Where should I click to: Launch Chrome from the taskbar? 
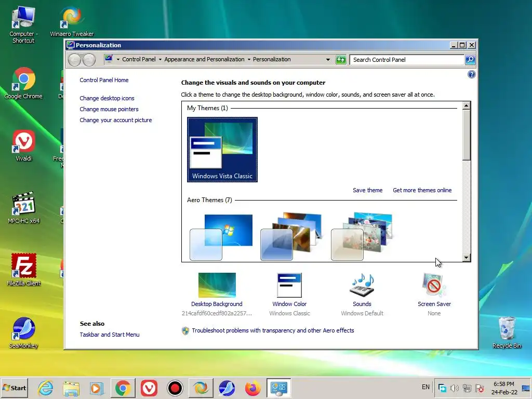(x=123, y=388)
